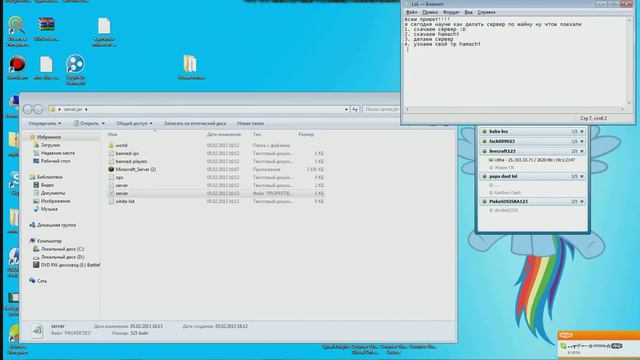
Task: Open the WinRAR archive icon on desktop
Action: click(x=46, y=25)
